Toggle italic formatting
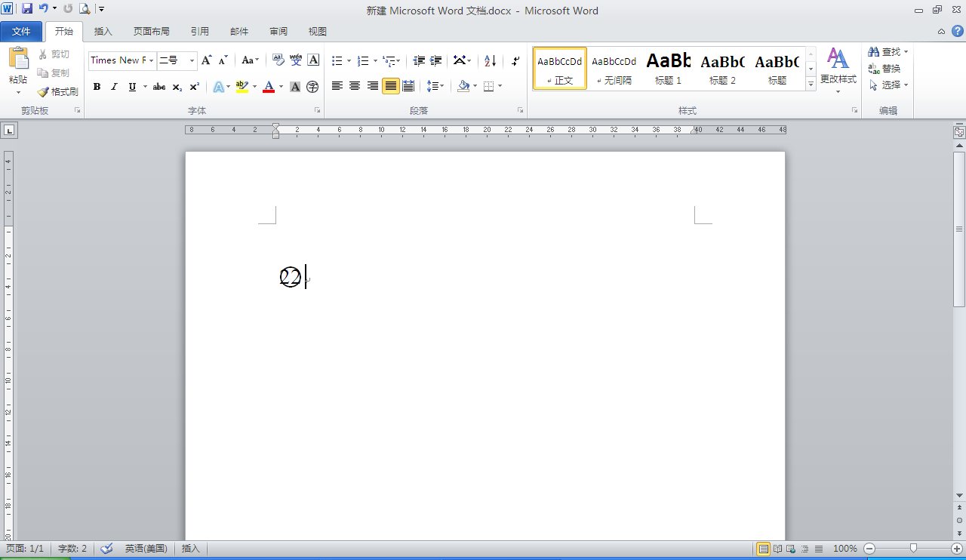Image resolution: width=966 pixels, height=560 pixels. (x=114, y=87)
